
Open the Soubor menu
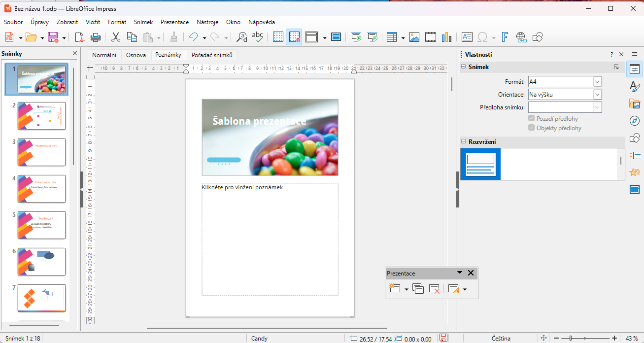[13, 22]
